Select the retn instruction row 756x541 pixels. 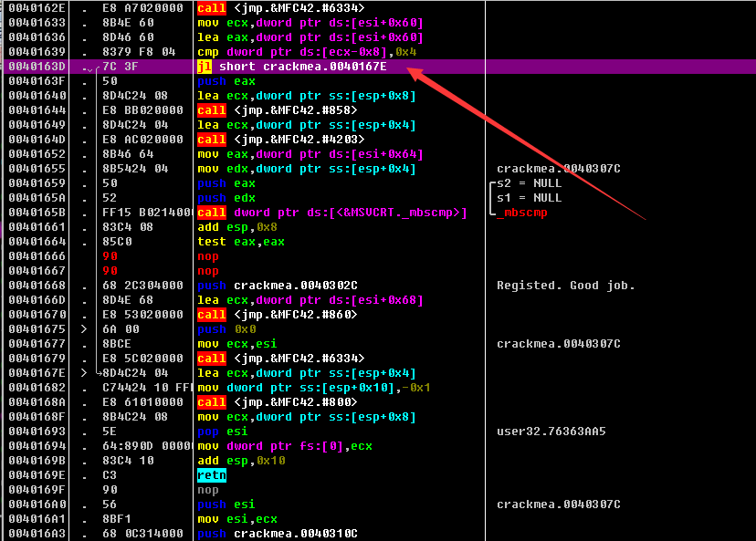(x=211, y=475)
